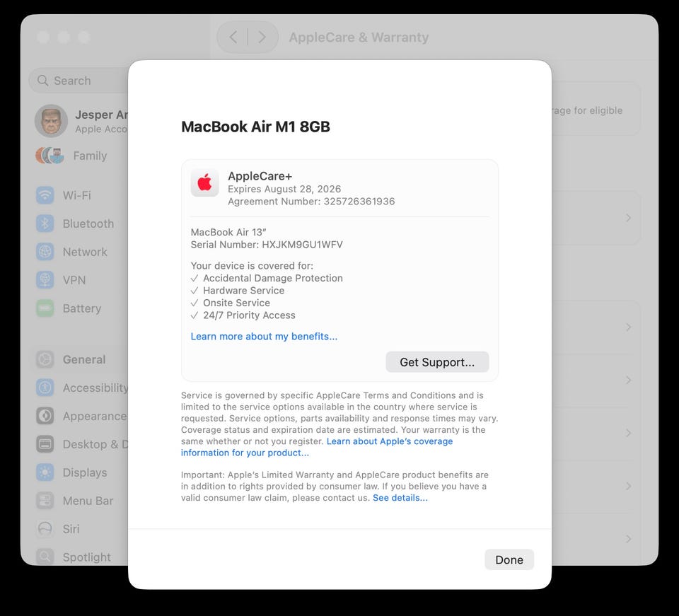Click the MacBook Air 13″ text
The width and height of the screenshot is (679, 616).
click(x=228, y=232)
